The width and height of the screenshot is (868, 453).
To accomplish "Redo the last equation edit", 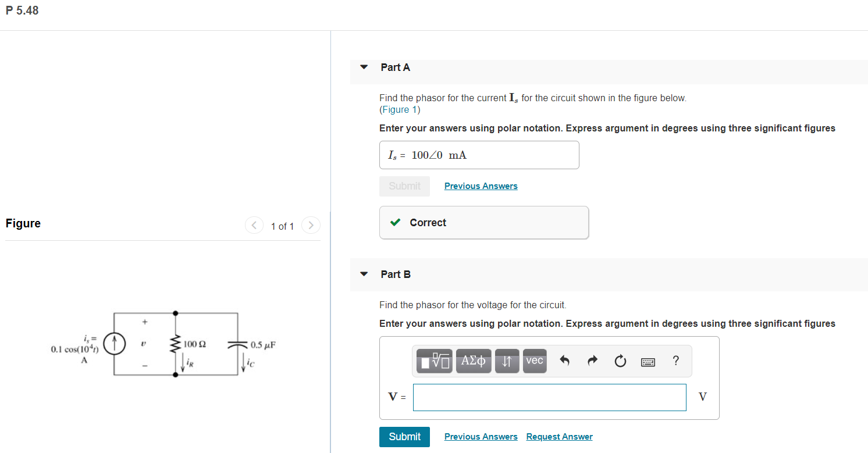I will (592, 361).
